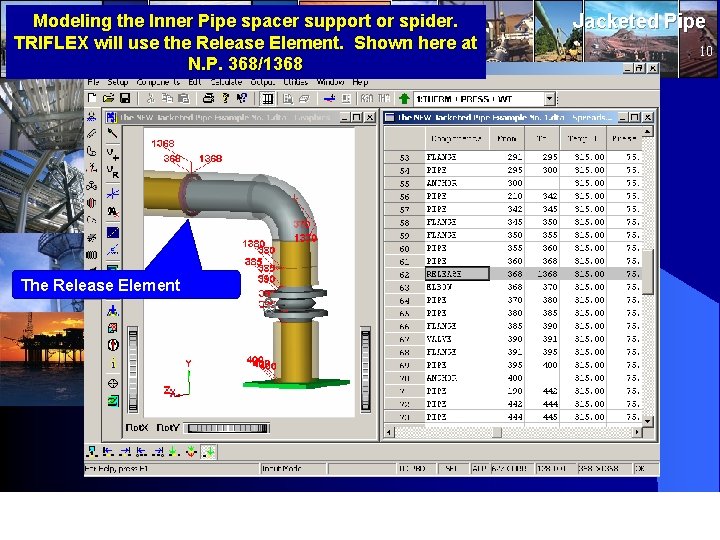Click the spreadsheet vertical scrollbar up arrow

click(x=647, y=132)
